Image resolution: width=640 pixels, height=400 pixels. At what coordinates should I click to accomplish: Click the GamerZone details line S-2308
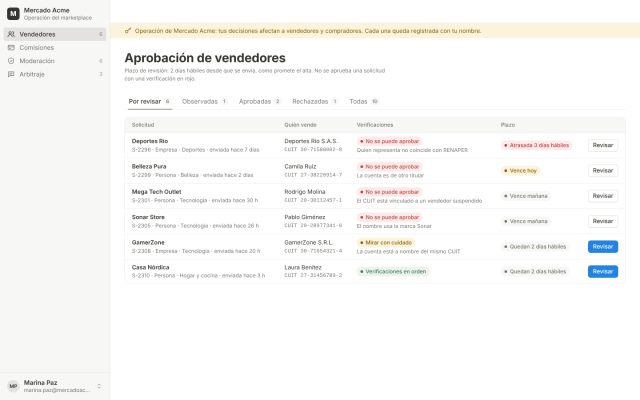pyautogui.click(x=196, y=251)
